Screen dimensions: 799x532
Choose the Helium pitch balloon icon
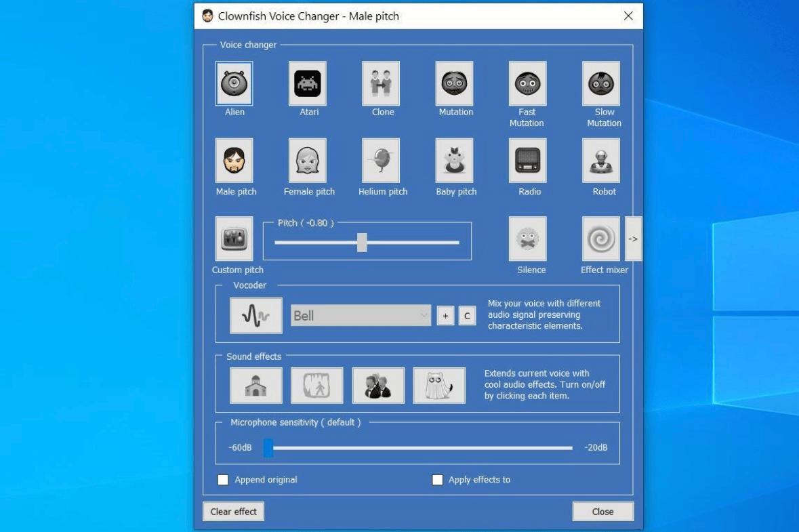click(x=381, y=161)
